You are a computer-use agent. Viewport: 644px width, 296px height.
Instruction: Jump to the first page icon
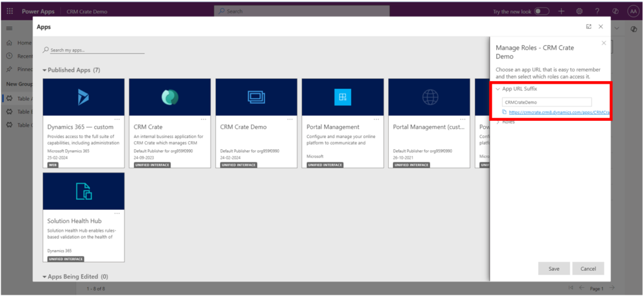click(571, 288)
